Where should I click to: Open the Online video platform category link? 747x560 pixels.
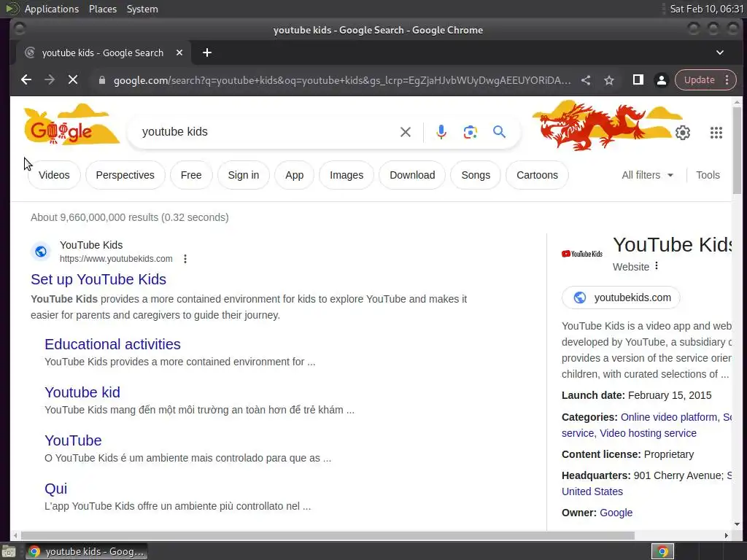[x=668, y=417]
